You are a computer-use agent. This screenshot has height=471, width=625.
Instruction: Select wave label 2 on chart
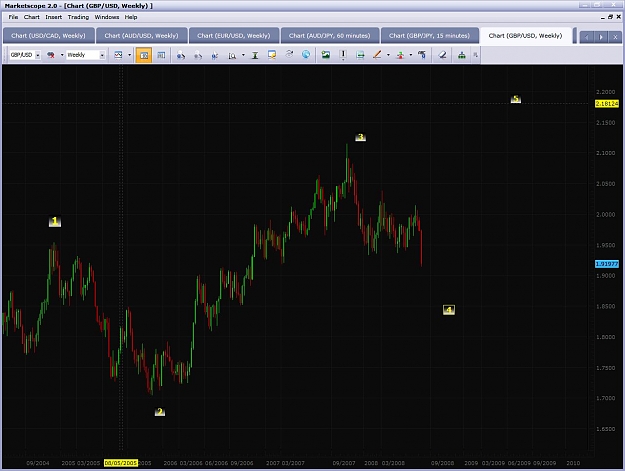159,412
